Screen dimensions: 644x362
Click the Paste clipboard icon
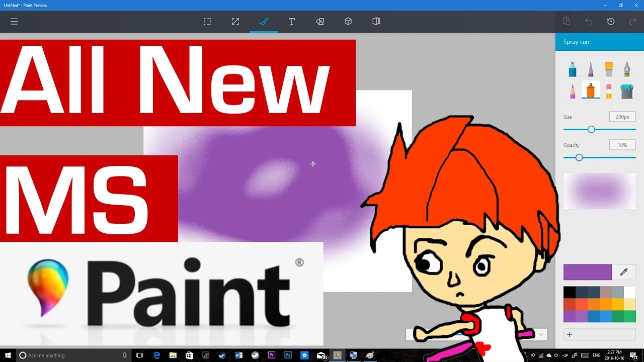[567, 21]
